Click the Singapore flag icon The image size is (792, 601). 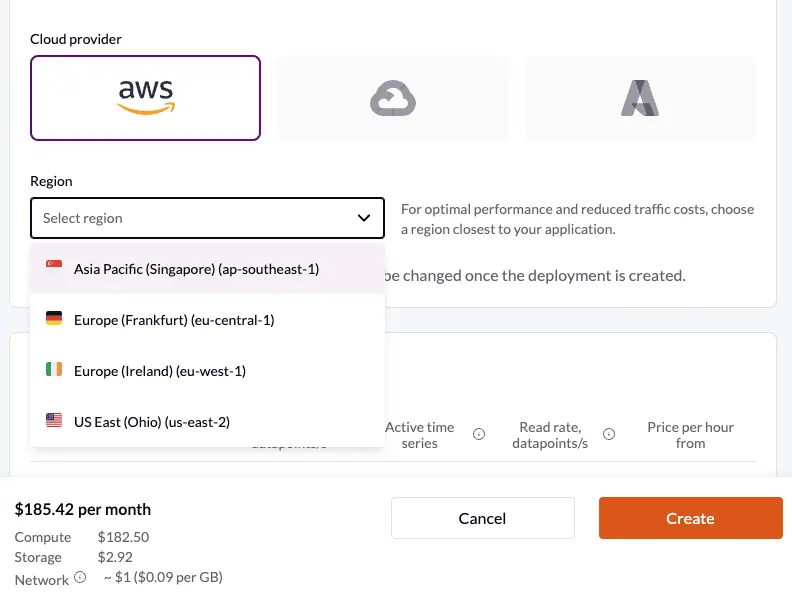(54, 268)
